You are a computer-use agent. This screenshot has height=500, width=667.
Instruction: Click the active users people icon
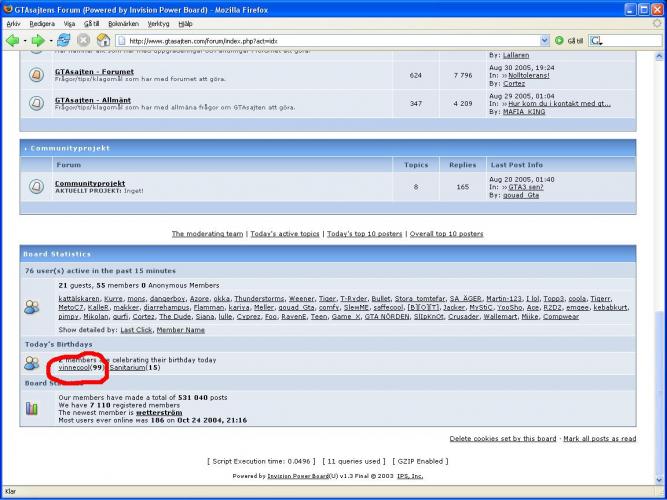tap(31, 308)
